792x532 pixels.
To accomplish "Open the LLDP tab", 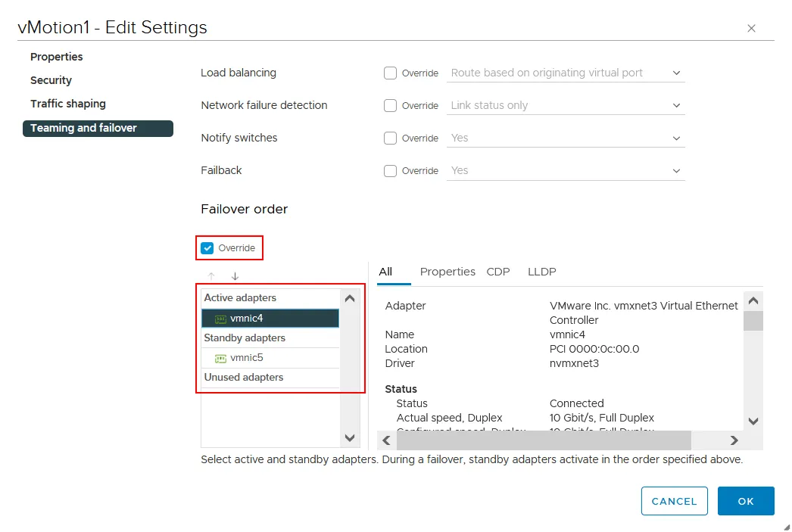I will pyautogui.click(x=541, y=271).
